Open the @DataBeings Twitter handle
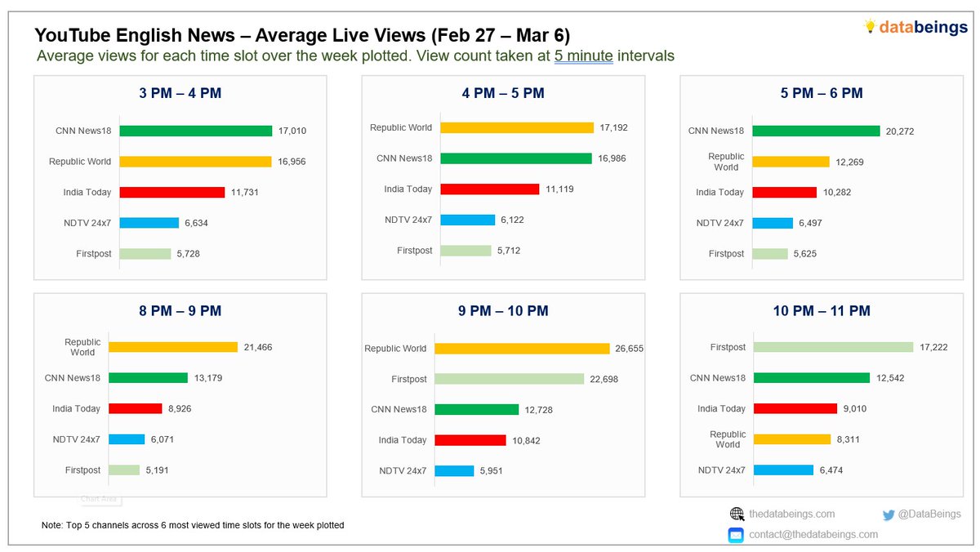This screenshot has width=980, height=552. [x=930, y=514]
